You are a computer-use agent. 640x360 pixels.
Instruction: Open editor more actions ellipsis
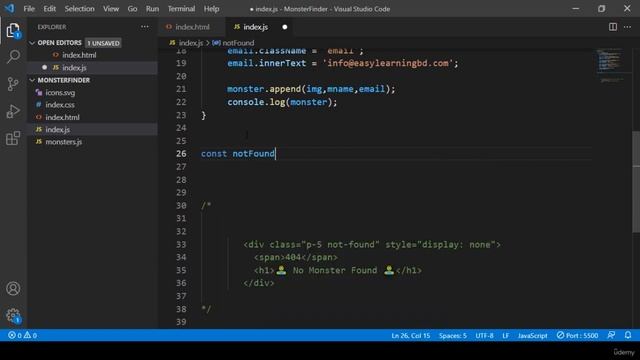tap(627, 27)
